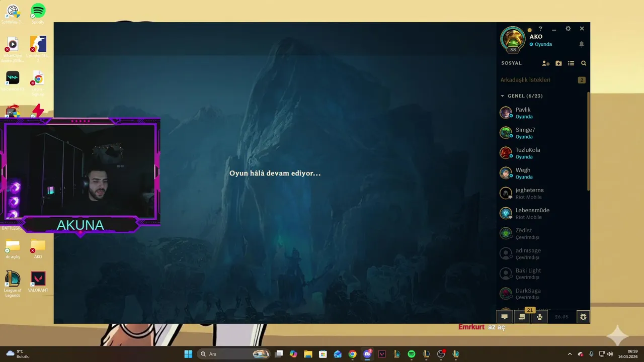Image resolution: width=644 pixels, height=362 pixels.
Task: Open File Explorer from the taskbar
Action: (308, 354)
